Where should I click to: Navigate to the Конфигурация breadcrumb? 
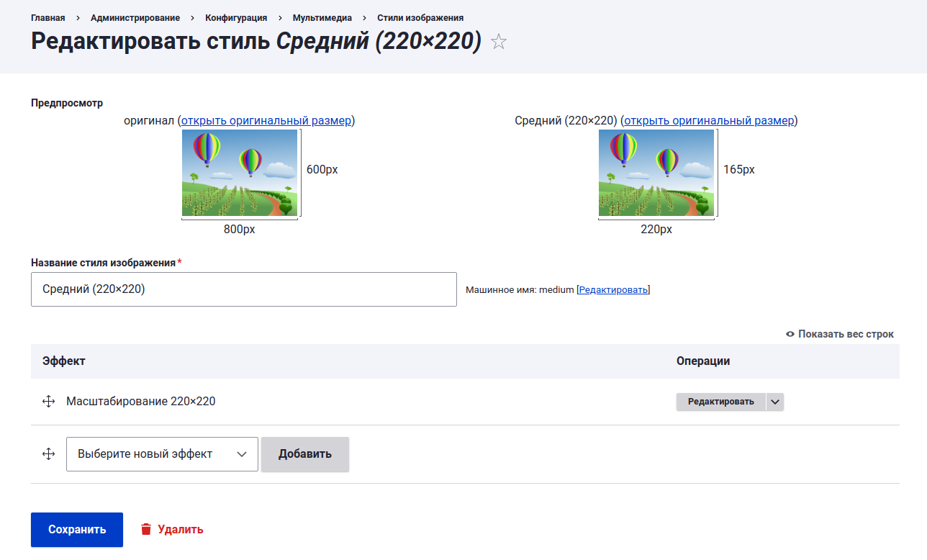click(x=236, y=17)
